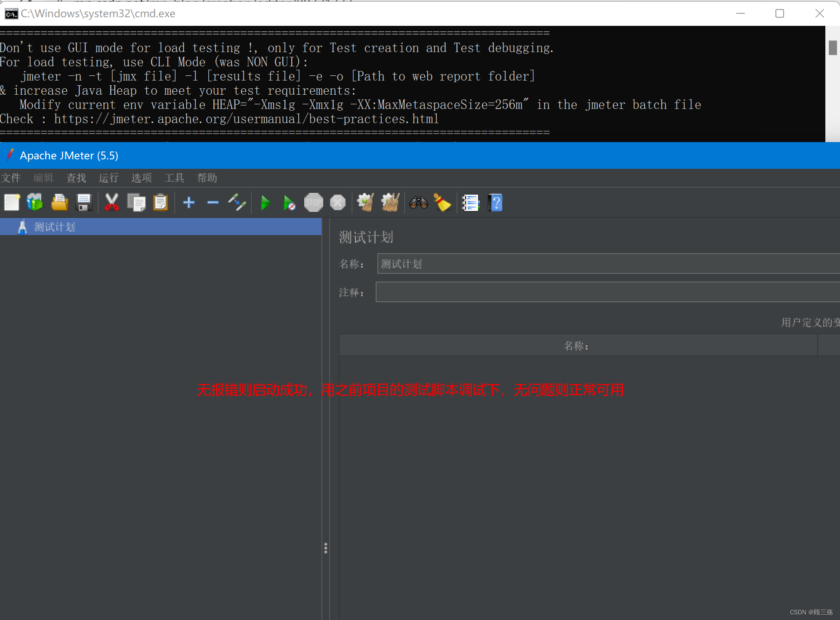The image size is (840, 620).
Task: Click the Toggle enable/disable icon
Action: pyautogui.click(x=237, y=202)
